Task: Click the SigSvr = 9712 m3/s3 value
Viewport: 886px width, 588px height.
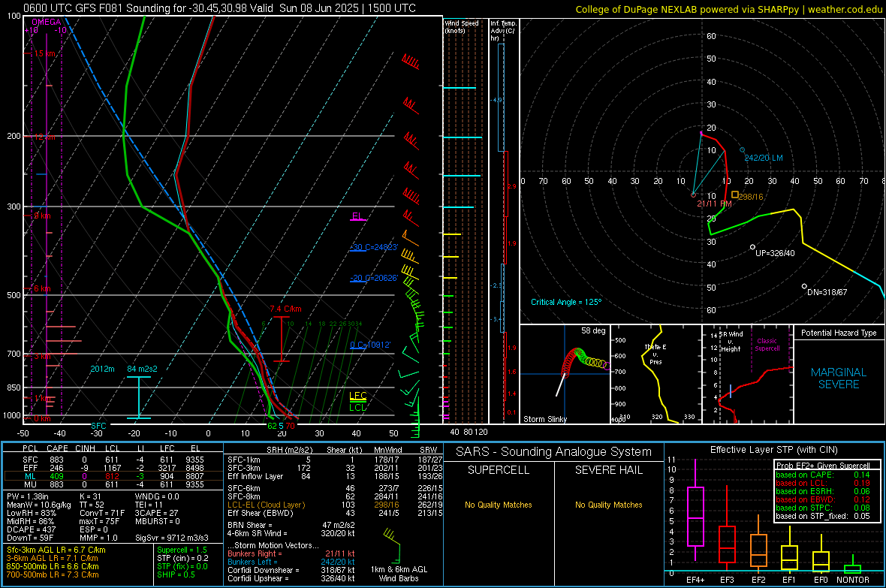Action: pyautogui.click(x=172, y=538)
